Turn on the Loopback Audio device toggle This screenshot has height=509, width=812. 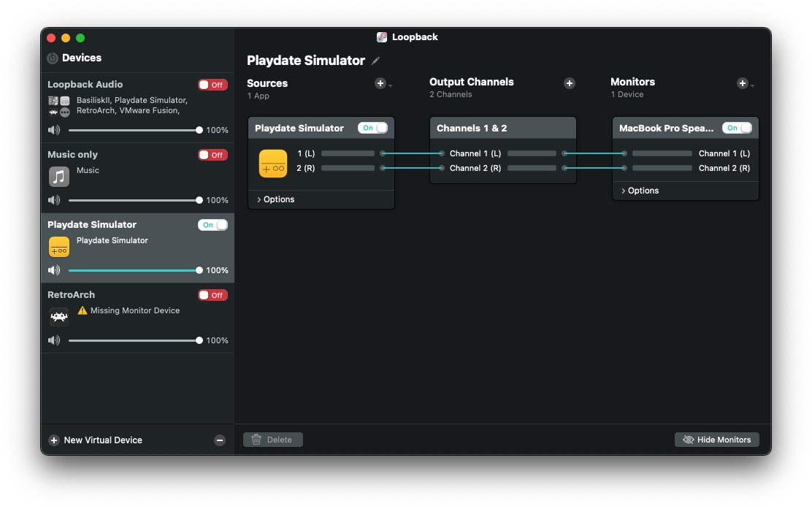(x=212, y=85)
